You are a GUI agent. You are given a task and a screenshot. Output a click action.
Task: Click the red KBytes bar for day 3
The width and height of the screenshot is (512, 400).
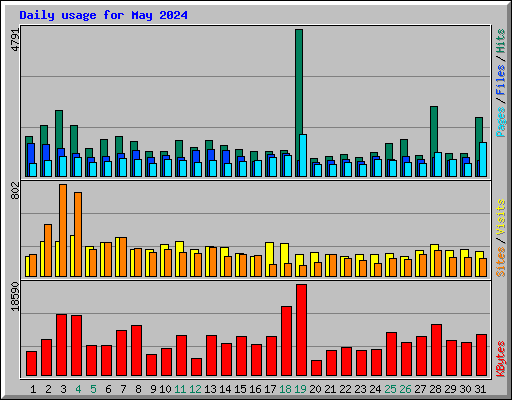coord(61,345)
